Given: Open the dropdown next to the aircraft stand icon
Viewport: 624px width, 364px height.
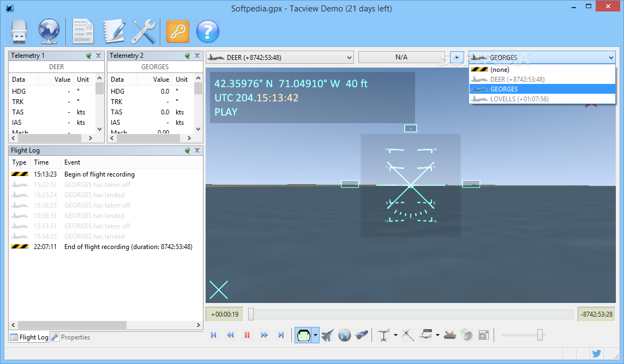Looking at the screenshot, I should tap(395, 335).
